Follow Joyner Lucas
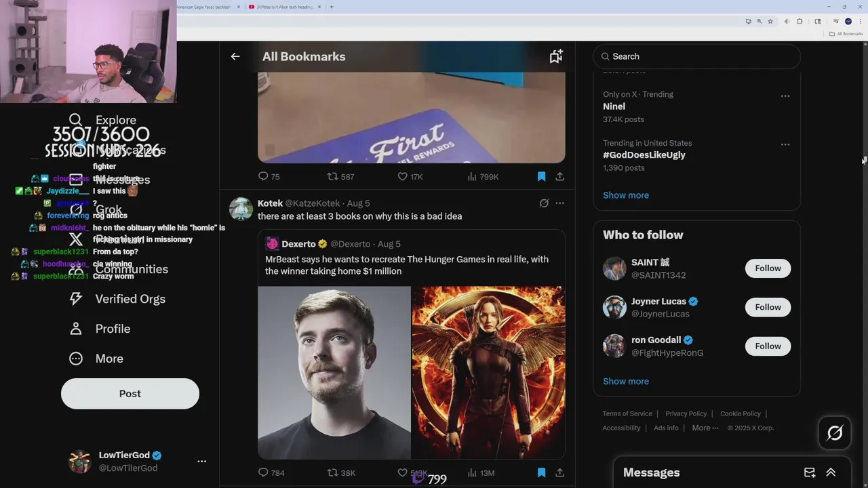 [x=768, y=307]
